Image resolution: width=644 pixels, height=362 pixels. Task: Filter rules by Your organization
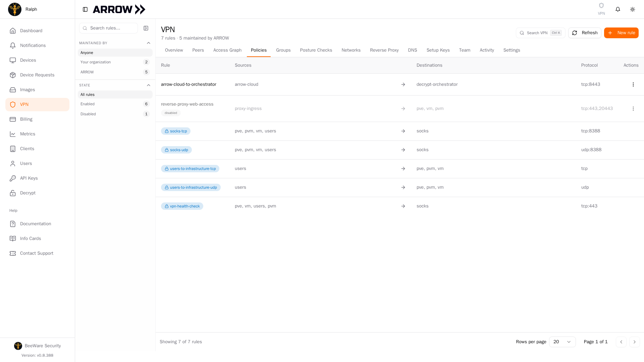click(115, 62)
